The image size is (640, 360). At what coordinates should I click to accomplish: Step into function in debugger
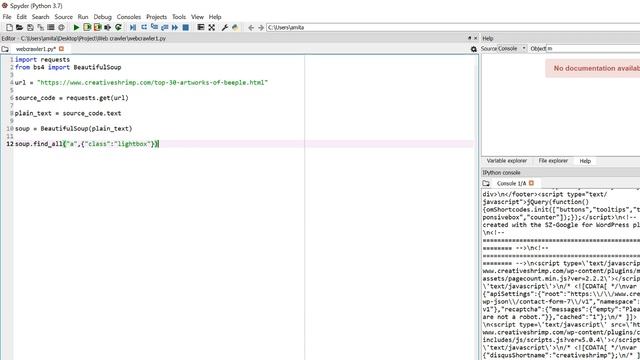click(154, 27)
